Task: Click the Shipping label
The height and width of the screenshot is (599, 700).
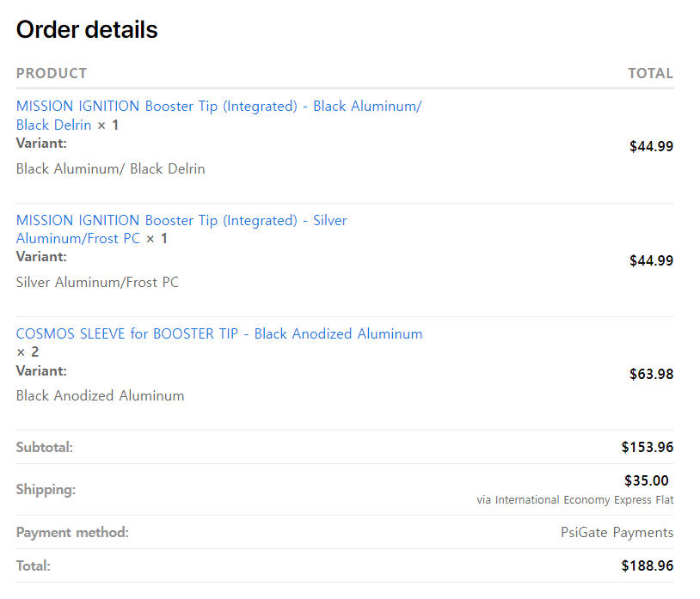Action: tap(46, 490)
